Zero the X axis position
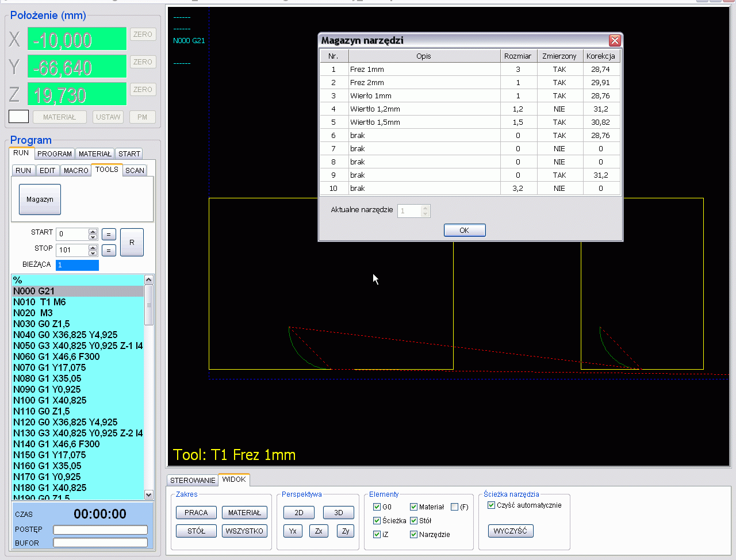The width and height of the screenshot is (736, 560). point(143,34)
